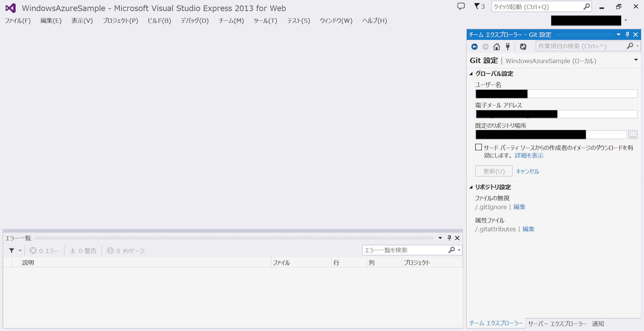The width and height of the screenshot is (644, 331).
Task: Click the error list filter funnel icon
Action: (12, 251)
